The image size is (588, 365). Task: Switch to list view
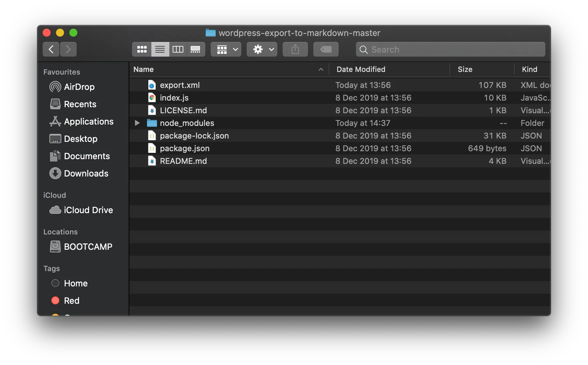pyautogui.click(x=160, y=49)
